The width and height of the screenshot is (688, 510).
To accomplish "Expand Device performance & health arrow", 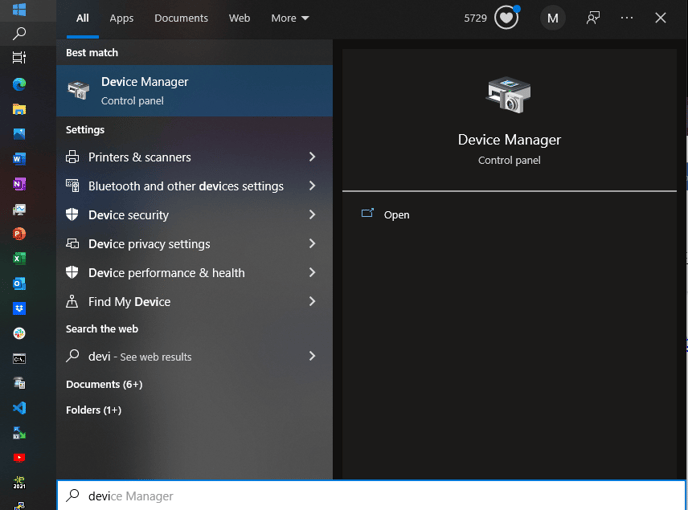I will (x=312, y=273).
